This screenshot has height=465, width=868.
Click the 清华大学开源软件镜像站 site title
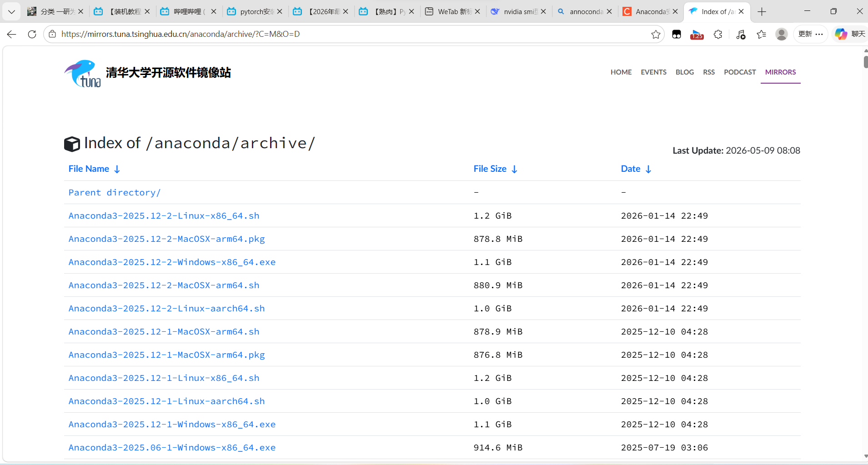pos(168,73)
